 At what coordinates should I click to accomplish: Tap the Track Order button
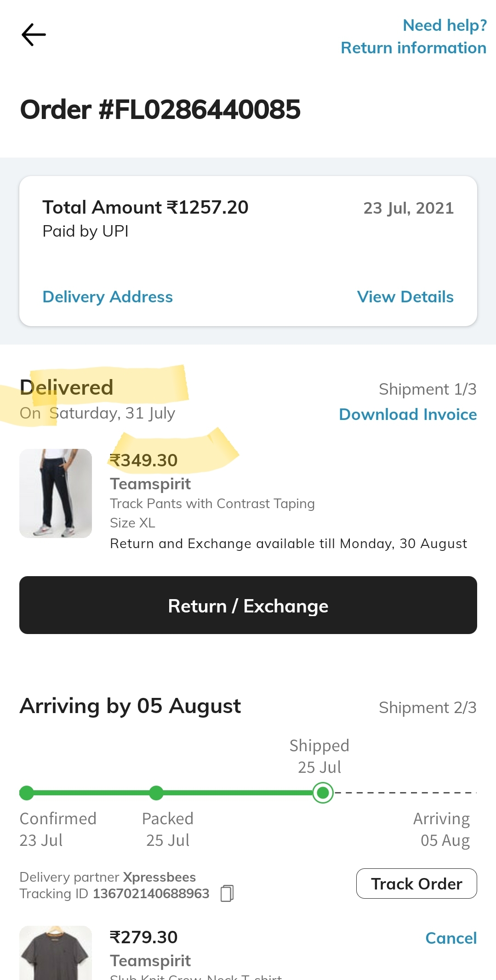pos(416,884)
